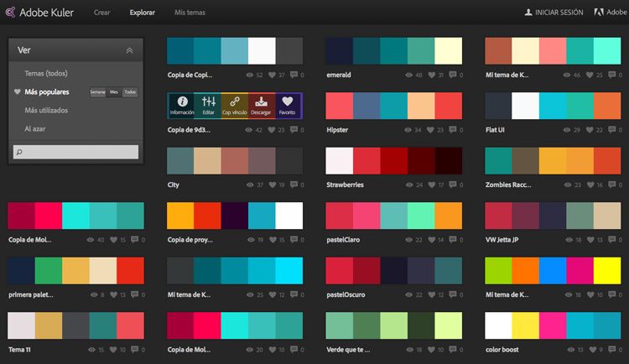Open the City palette thumbnail

coord(235,161)
